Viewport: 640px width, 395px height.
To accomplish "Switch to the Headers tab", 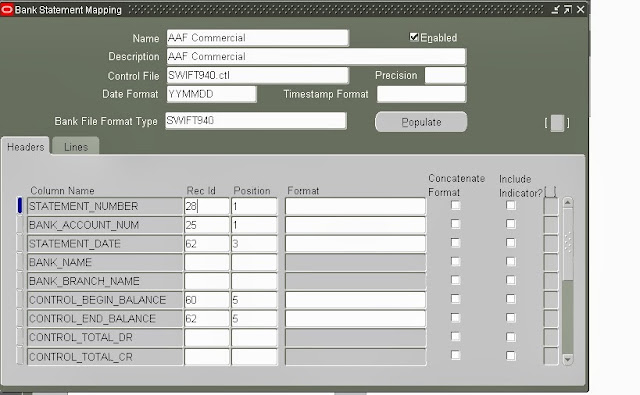I will [25, 146].
